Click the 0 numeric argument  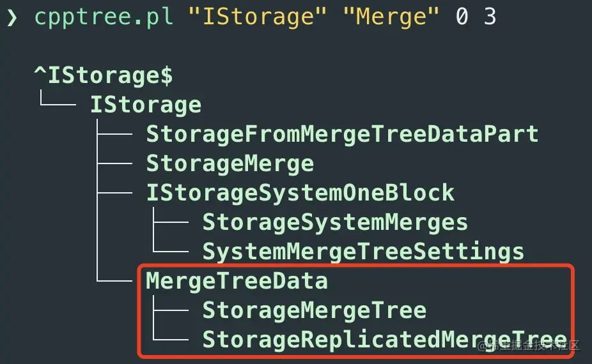point(462,17)
